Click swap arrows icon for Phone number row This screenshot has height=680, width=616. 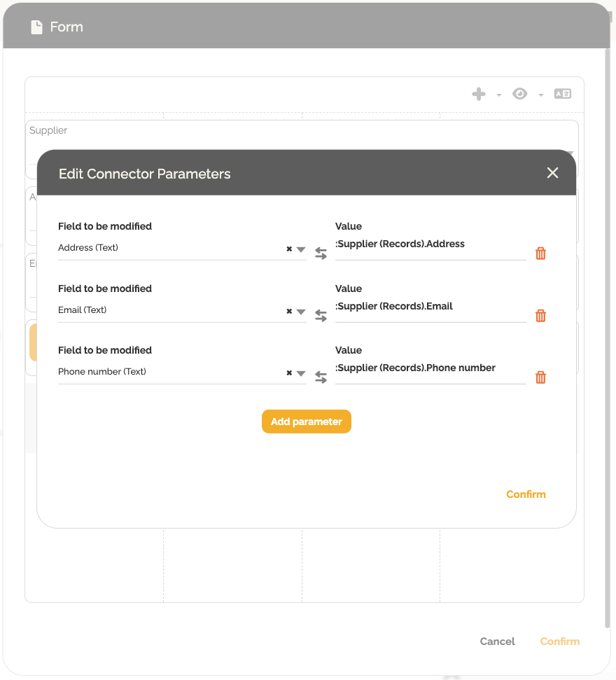point(321,377)
